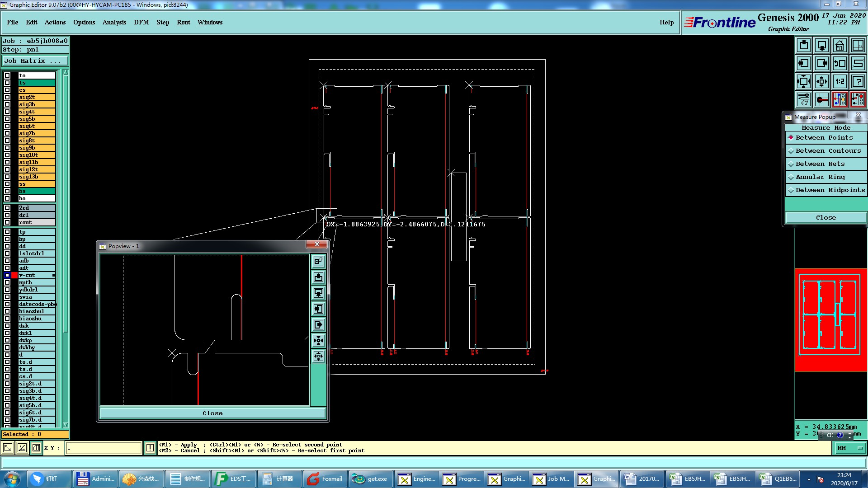Screen dimensions: 868x488
Task: Click the Home view house icon
Action: click(840, 46)
